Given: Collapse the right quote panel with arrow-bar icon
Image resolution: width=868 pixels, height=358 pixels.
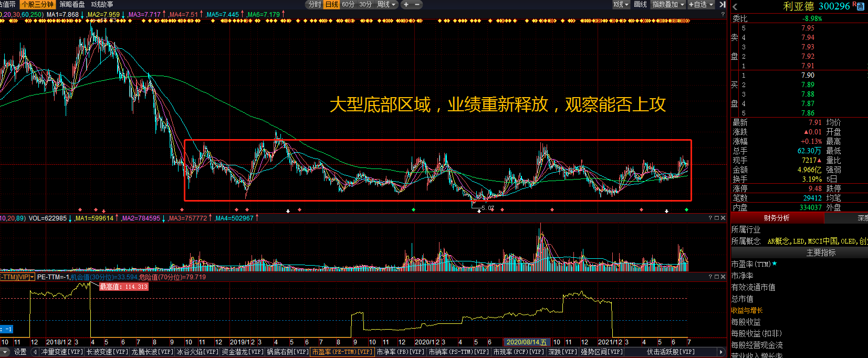Looking at the screenshot, I should coord(723,4).
